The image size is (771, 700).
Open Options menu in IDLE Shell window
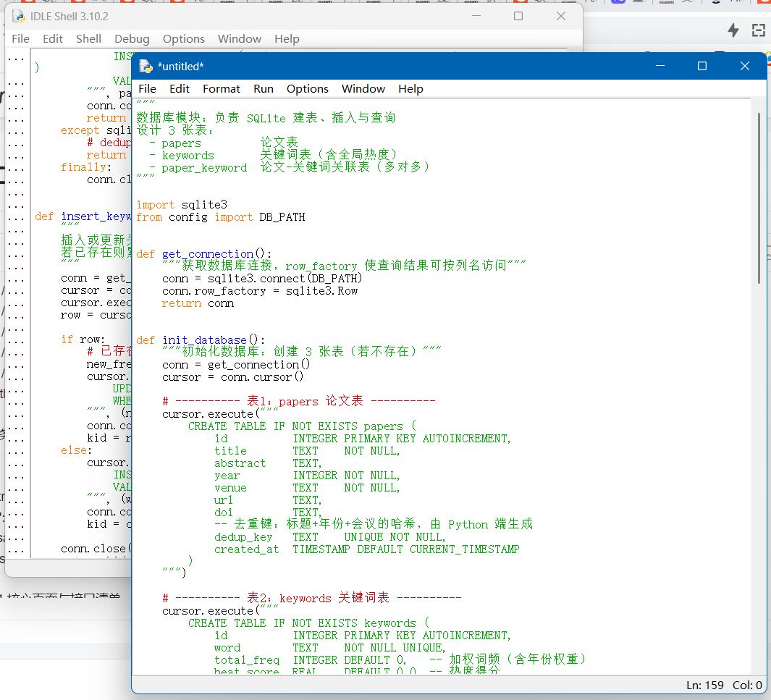click(x=183, y=39)
